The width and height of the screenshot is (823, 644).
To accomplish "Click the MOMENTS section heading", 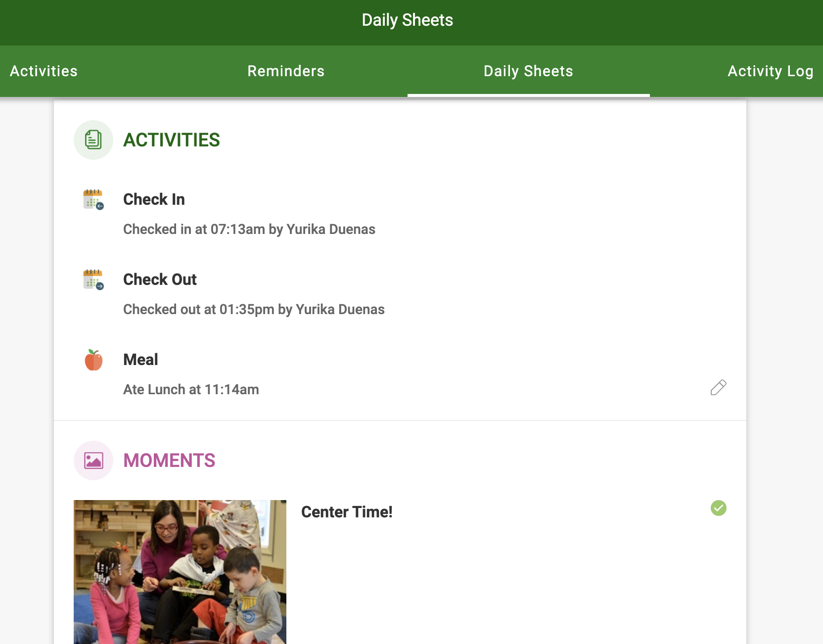I will (170, 460).
